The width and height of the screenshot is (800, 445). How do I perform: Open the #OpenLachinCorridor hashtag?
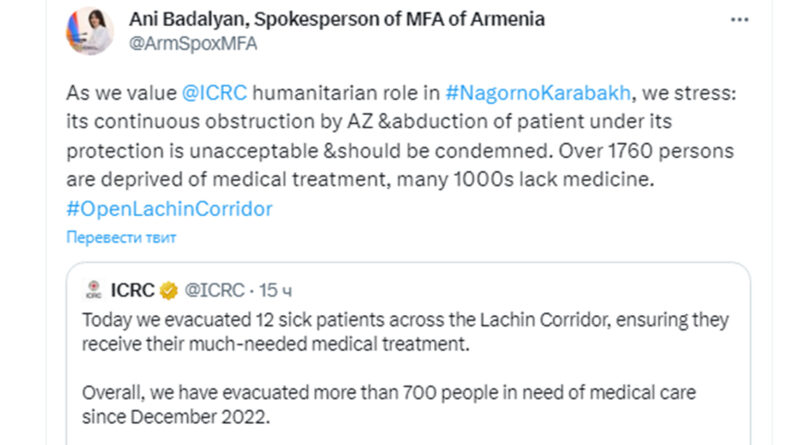tap(169, 209)
